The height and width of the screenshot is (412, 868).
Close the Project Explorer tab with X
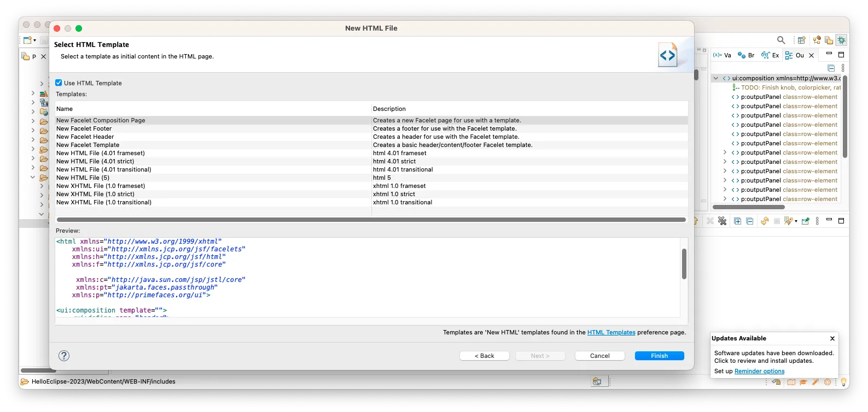coord(44,56)
